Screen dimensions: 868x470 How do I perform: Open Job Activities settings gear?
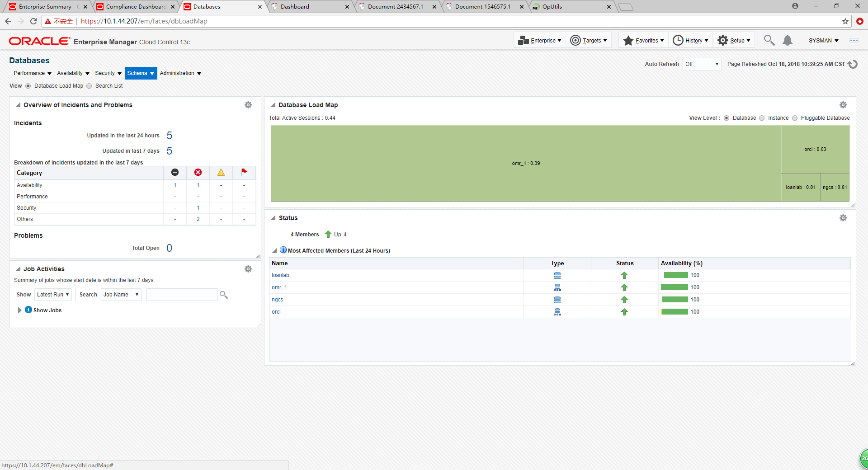(x=248, y=269)
